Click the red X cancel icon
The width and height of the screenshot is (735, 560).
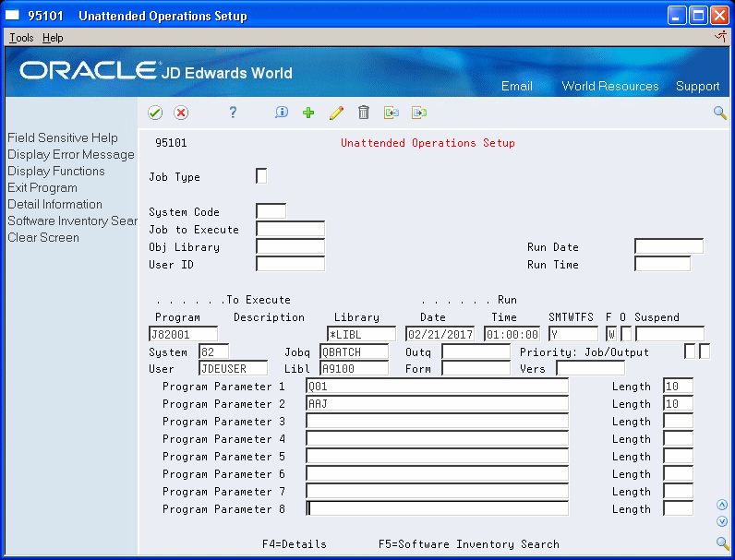(181, 113)
